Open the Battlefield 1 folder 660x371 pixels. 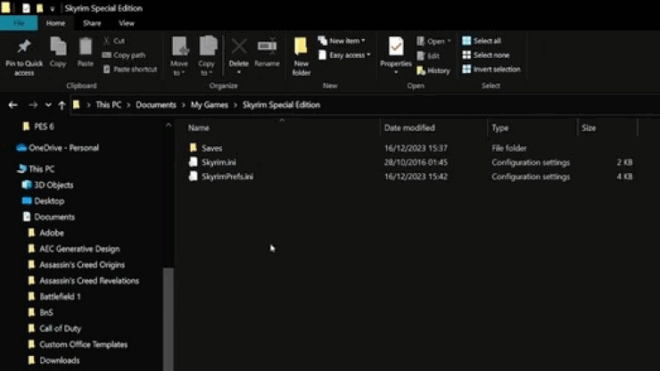(x=60, y=297)
